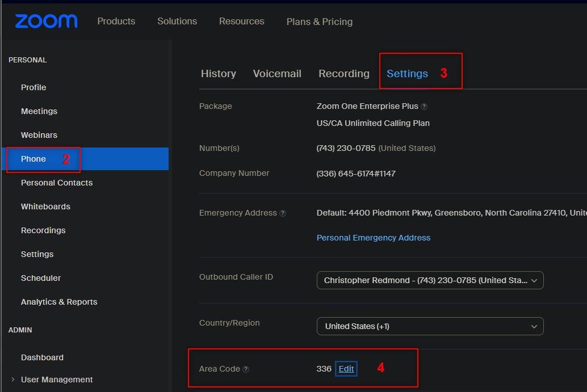The width and height of the screenshot is (587, 392).
Task: Click the Company Number label
Action: click(x=234, y=173)
